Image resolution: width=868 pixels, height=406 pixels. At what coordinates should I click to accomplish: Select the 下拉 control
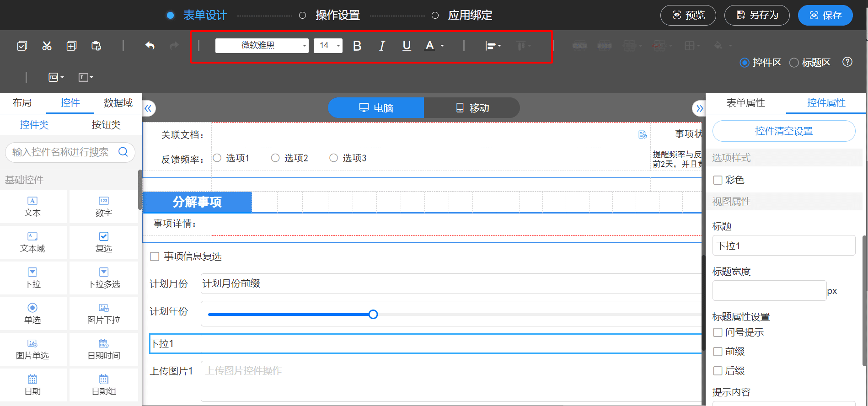pyautogui.click(x=32, y=278)
